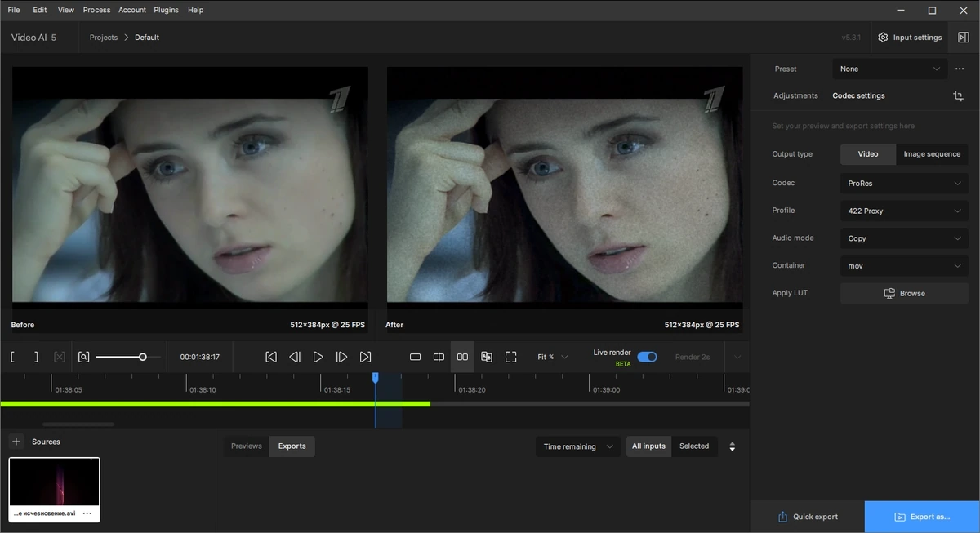Viewport: 980px width, 533px height.
Task: Expand the render options chevron
Action: [x=737, y=357]
